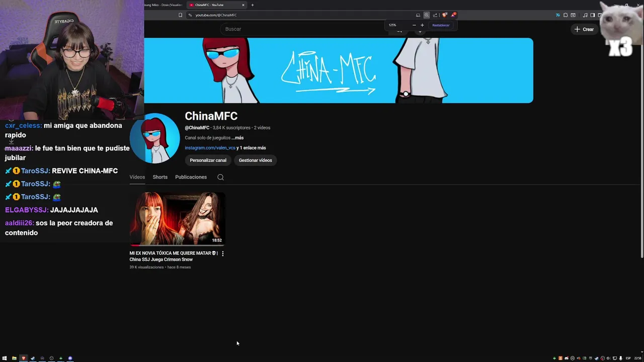Click the 39 K visualizaciones text
This screenshot has height=362, width=644.
point(146,267)
